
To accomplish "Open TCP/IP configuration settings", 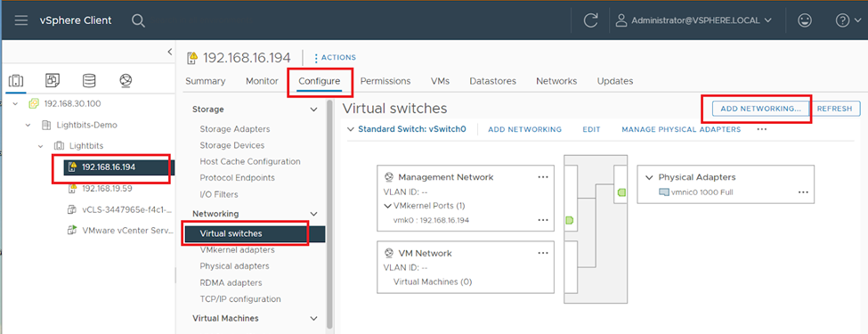I will 240,299.
